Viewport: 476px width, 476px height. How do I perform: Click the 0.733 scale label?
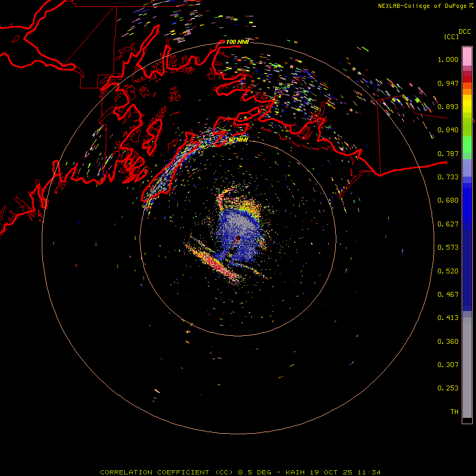pyautogui.click(x=448, y=177)
